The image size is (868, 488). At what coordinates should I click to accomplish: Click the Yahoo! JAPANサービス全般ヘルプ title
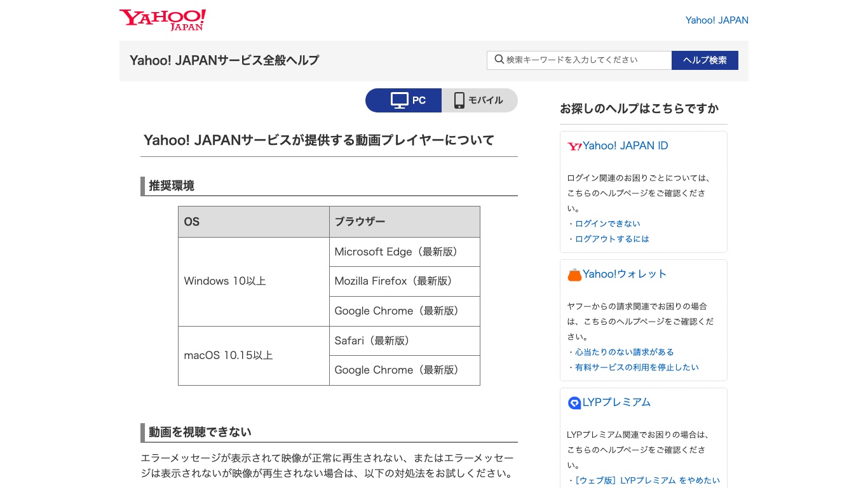pos(224,60)
